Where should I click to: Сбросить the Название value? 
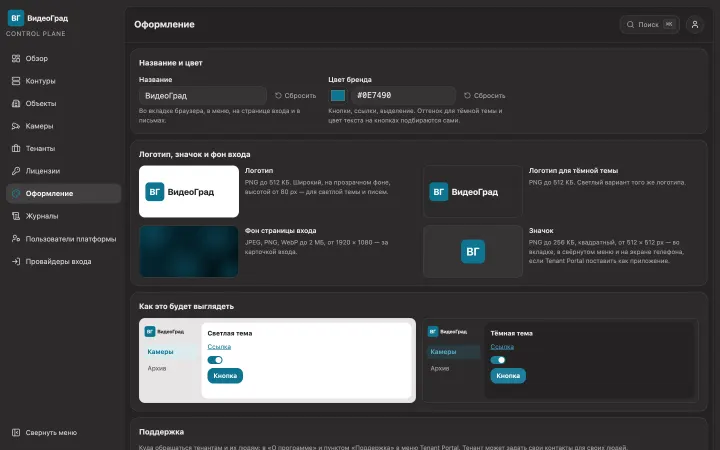pyautogui.click(x=296, y=96)
